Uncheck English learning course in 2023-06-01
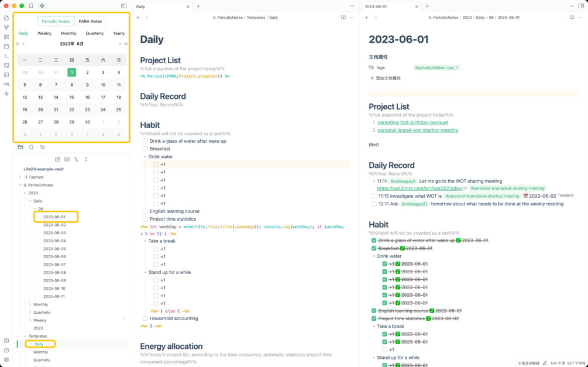This screenshot has width=588, height=367. point(374,311)
